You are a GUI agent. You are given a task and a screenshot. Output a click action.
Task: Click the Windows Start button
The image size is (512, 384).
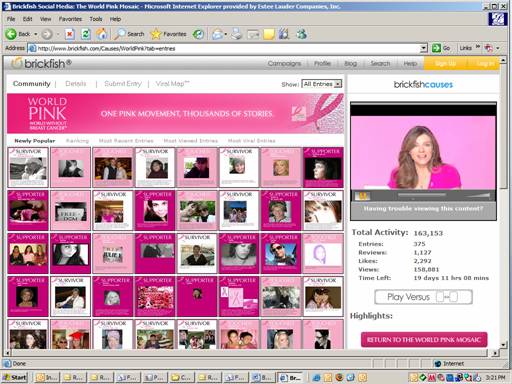tap(14, 377)
